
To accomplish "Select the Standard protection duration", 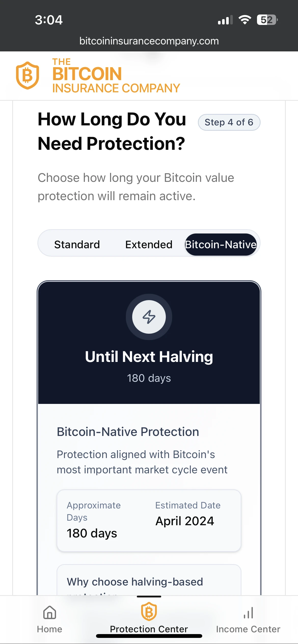I will 77,244.
